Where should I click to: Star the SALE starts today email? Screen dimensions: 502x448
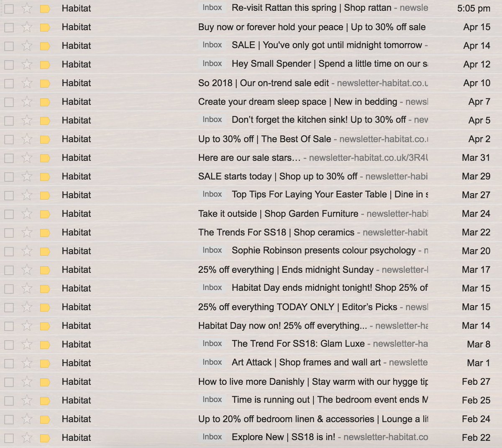(x=27, y=177)
